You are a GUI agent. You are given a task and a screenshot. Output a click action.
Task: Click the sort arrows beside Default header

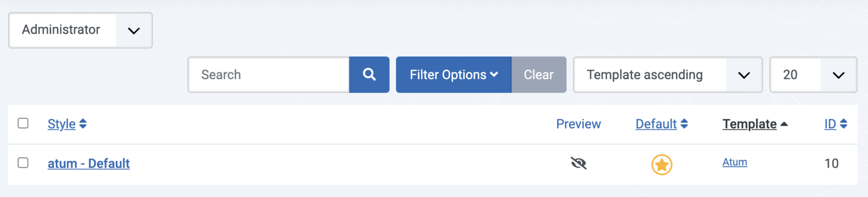tap(684, 124)
